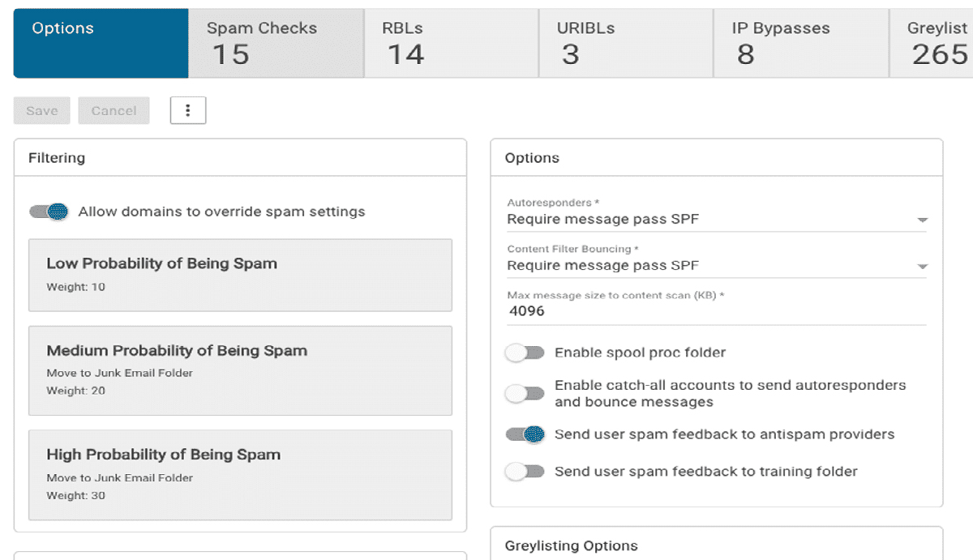Click the Save button
Image resolution: width=973 pixels, height=560 pixels.
click(x=41, y=109)
